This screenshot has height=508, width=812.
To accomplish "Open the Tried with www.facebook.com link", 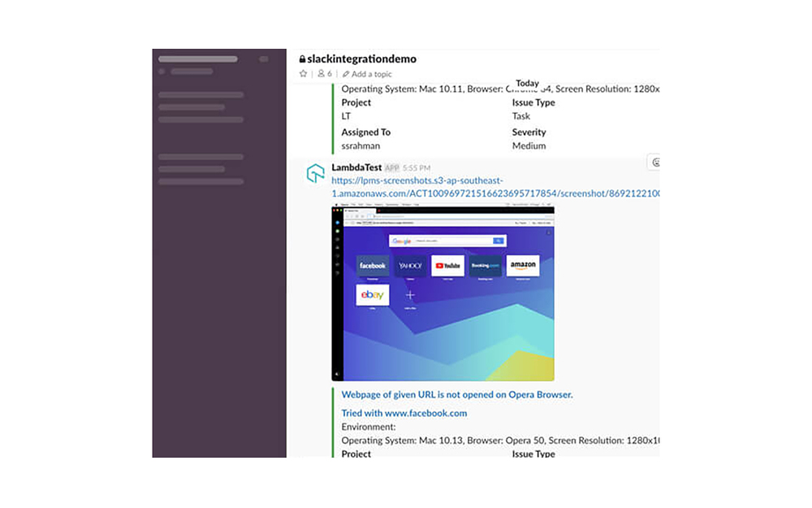I will tap(404, 413).
